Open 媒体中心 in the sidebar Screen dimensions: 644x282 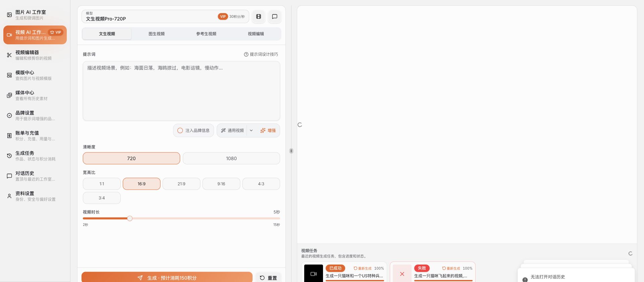tap(35, 95)
